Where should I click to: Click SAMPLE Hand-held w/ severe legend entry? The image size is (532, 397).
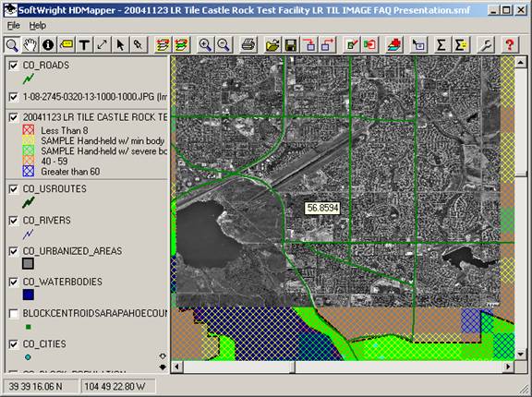tap(103, 150)
